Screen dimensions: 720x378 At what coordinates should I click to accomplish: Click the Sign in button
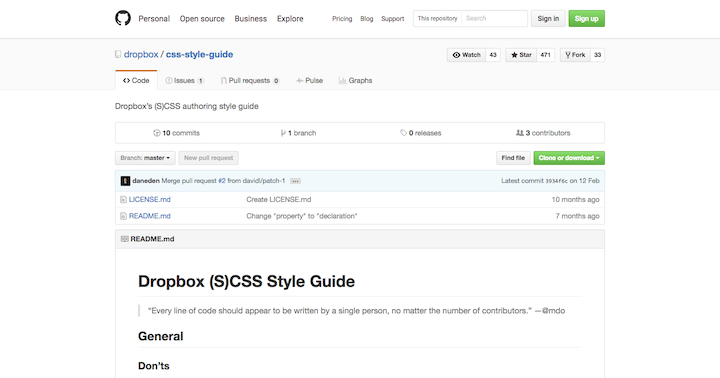point(548,18)
